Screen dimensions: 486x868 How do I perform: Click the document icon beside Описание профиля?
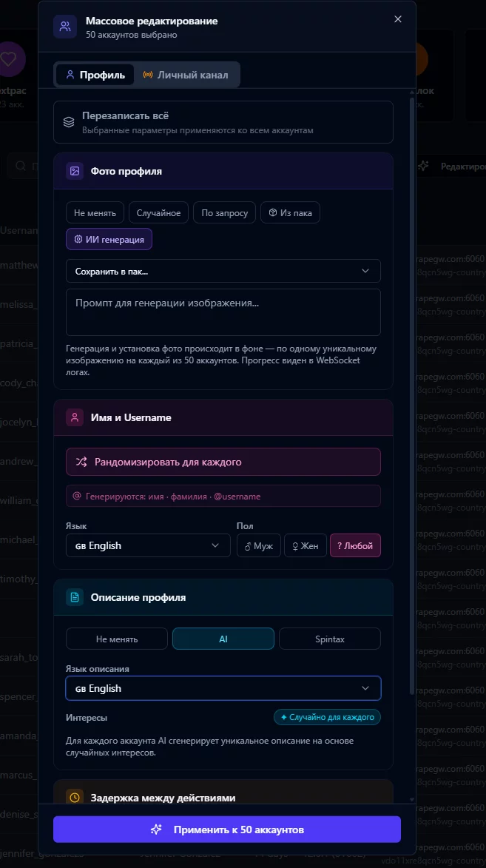tap(75, 597)
